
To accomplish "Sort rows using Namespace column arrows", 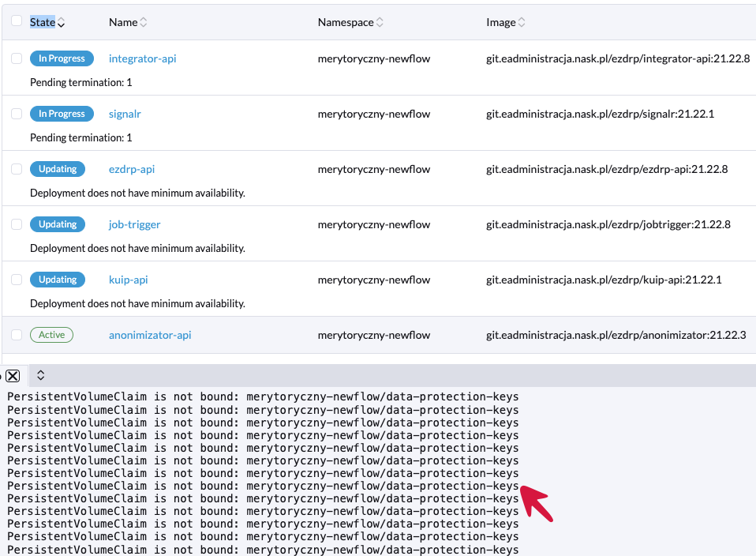I will [380, 23].
